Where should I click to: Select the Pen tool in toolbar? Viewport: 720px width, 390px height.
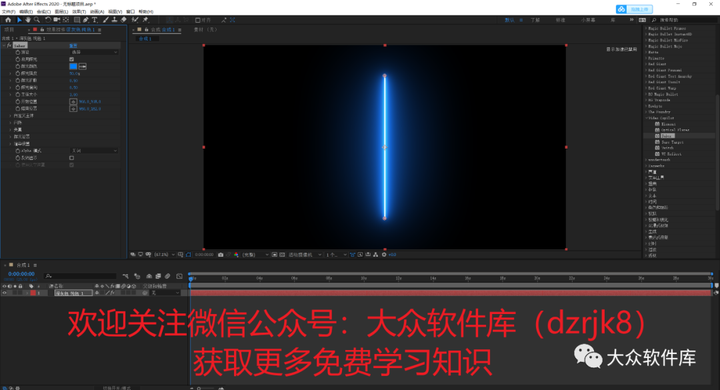click(85, 20)
